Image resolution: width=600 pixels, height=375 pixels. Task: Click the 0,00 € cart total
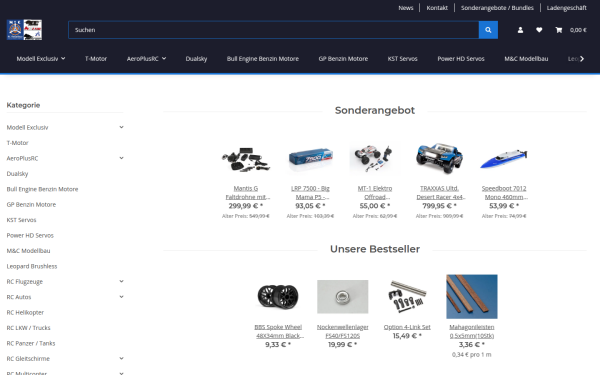pos(578,30)
